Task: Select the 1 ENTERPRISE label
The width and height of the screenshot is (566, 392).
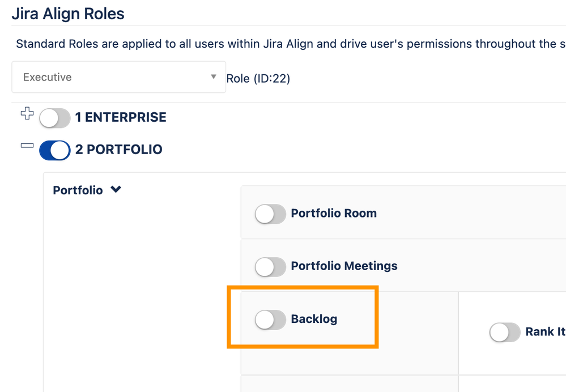Action: coord(121,118)
